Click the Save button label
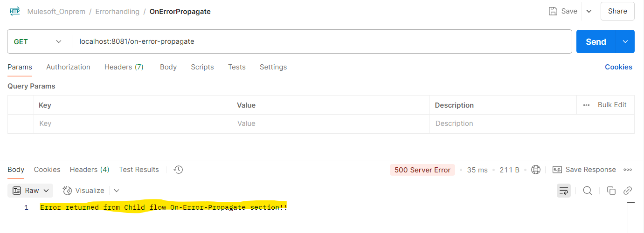This screenshot has height=233, width=644. coord(569,11)
